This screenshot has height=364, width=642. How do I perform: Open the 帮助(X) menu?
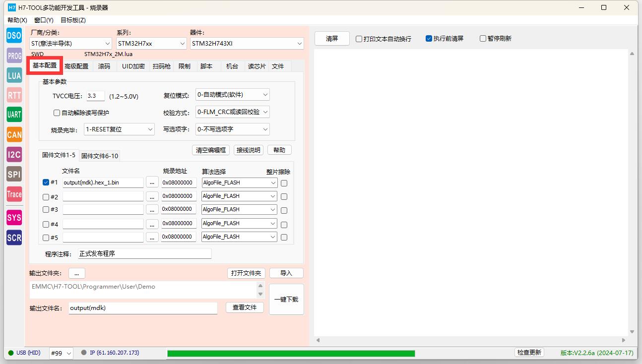[x=17, y=20]
